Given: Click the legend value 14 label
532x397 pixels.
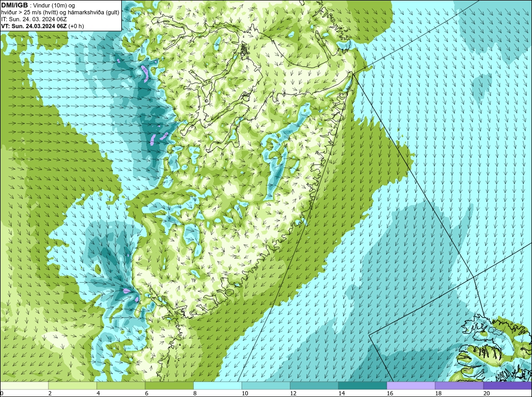Looking at the screenshot, I should (342, 393).
